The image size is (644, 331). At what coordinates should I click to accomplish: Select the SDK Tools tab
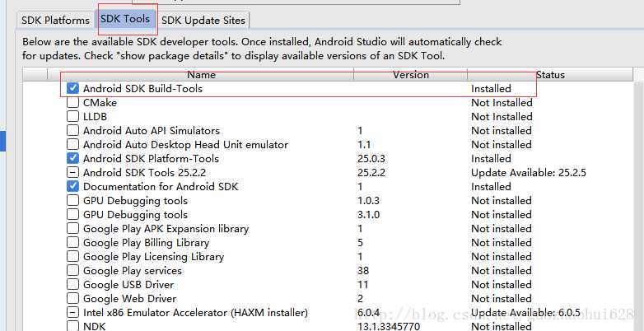pos(125,19)
